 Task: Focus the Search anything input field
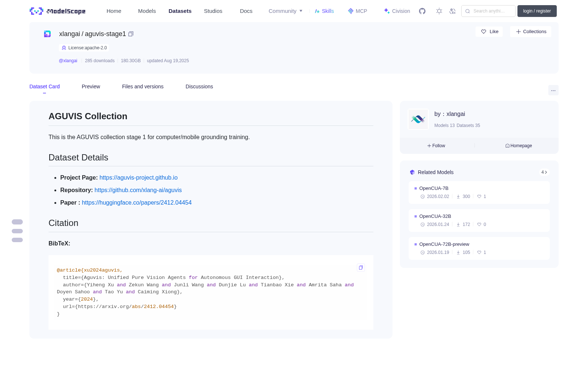pyautogui.click(x=488, y=11)
